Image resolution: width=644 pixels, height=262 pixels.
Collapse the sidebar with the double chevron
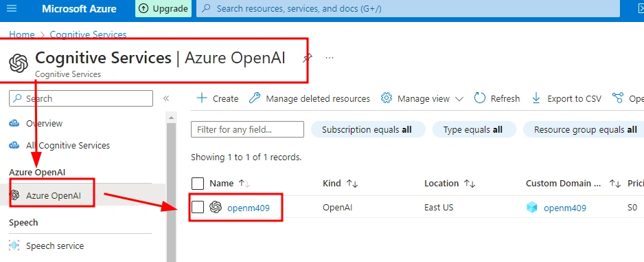[166, 98]
